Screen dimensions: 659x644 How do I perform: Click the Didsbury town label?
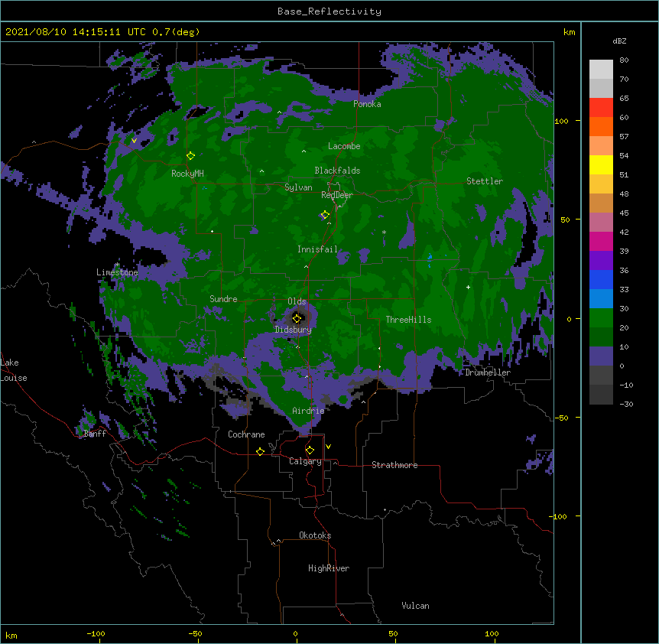click(293, 330)
